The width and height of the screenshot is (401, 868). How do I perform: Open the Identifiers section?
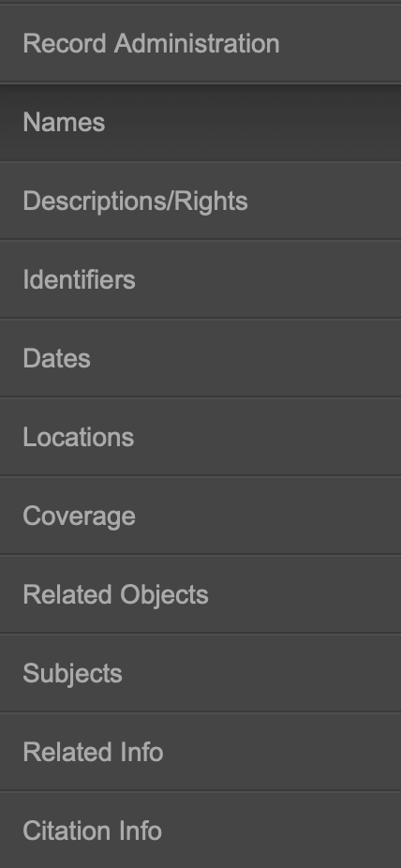pos(200,279)
